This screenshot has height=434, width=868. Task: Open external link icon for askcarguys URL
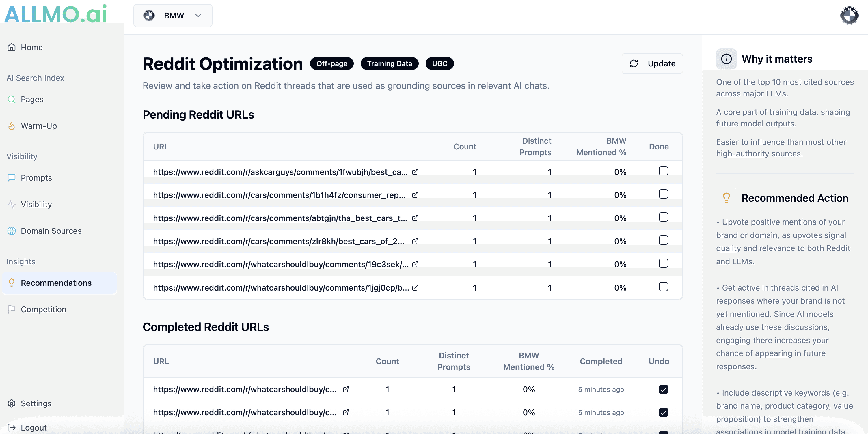tap(415, 172)
